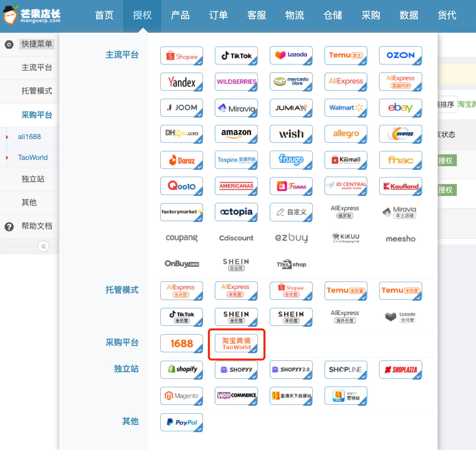Choose the WooCommerce store tile

click(236, 396)
